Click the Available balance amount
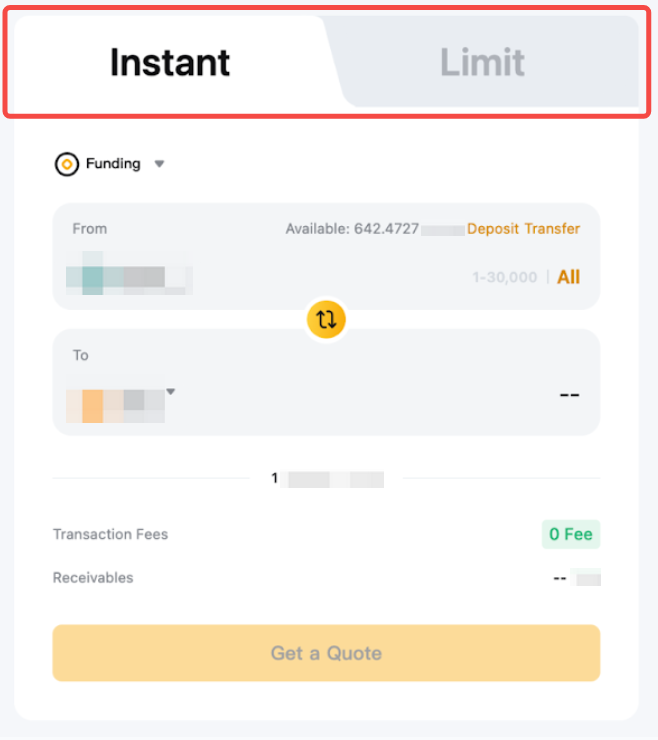This screenshot has width=658, height=740. point(352,229)
